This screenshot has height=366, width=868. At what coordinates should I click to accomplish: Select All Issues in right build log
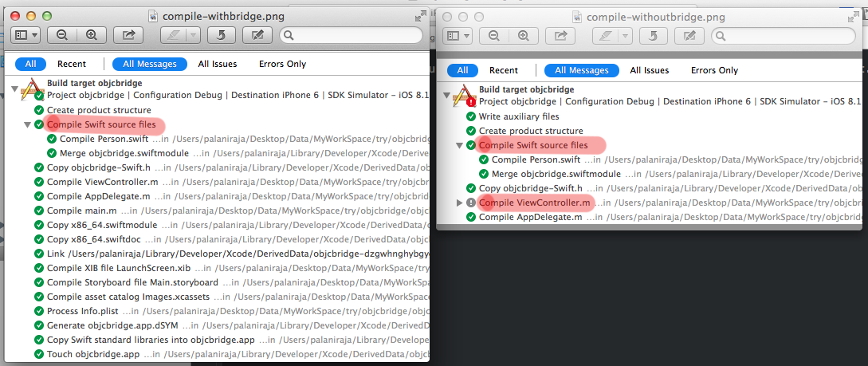coord(650,70)
